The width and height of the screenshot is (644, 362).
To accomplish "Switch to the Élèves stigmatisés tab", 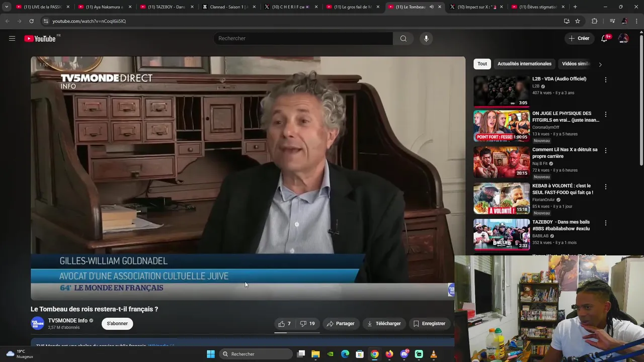I will click(538, 7).
